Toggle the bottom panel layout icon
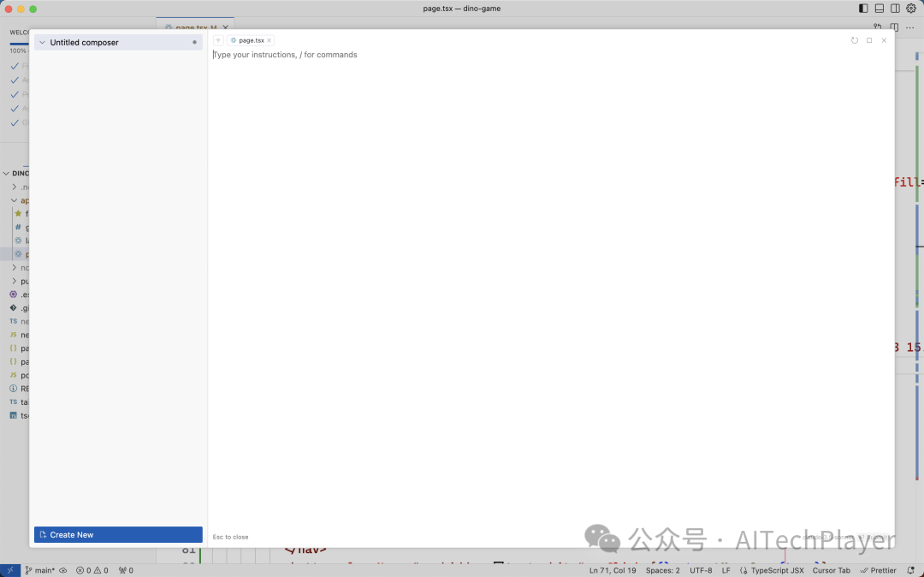 879,9
